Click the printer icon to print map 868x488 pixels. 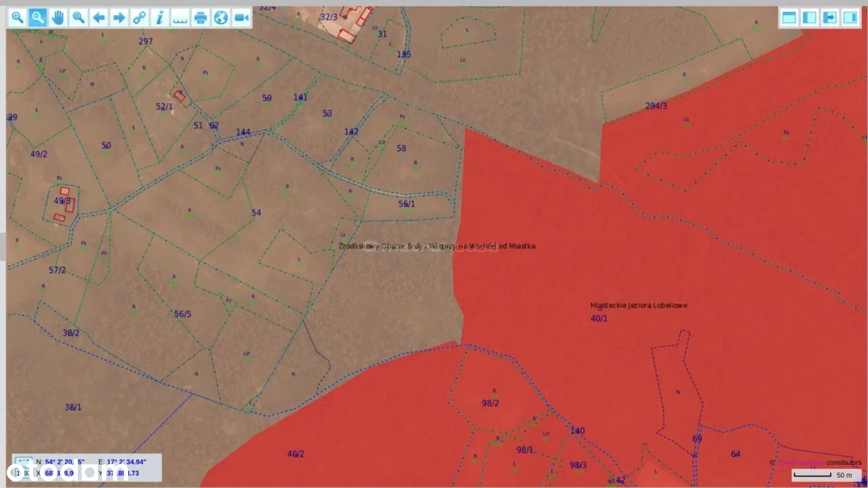[x=201, y=18]
